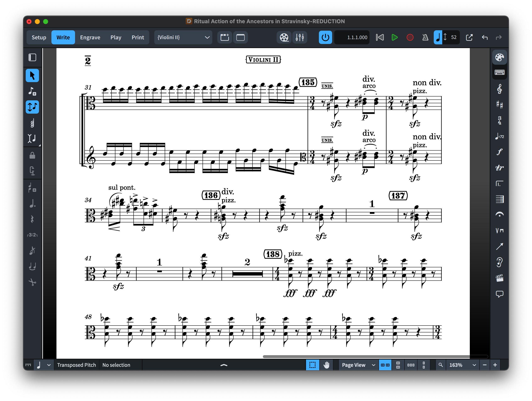Toggle the quarter-note tempo mode button
532x401 pixels.
[x=438, y=37]
